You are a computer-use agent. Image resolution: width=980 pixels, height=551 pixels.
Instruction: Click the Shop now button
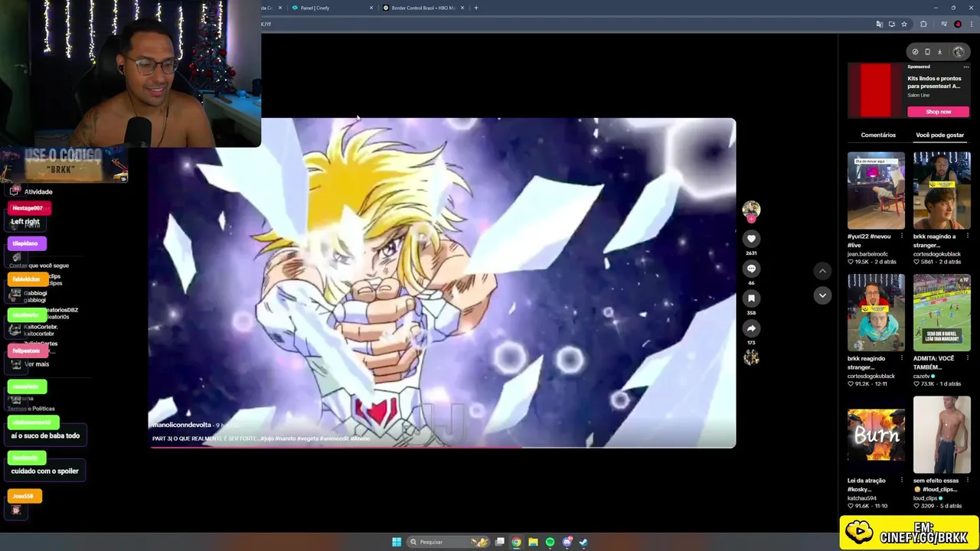click(938, 112)
